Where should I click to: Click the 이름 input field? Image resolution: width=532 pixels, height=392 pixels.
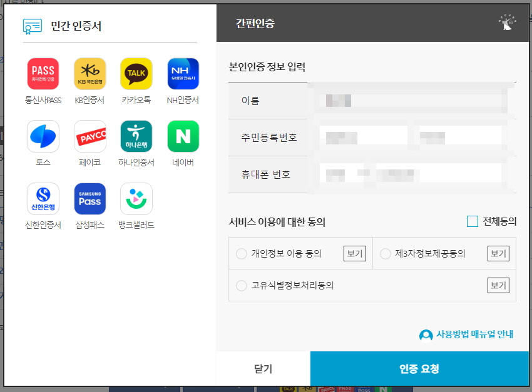411,101
